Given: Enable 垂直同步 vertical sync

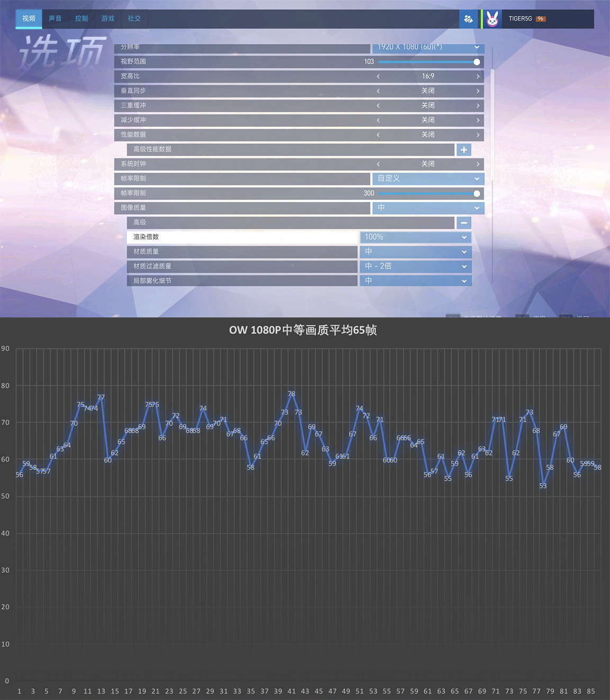Looking at the screenshot, I should (x=478, y=91).
